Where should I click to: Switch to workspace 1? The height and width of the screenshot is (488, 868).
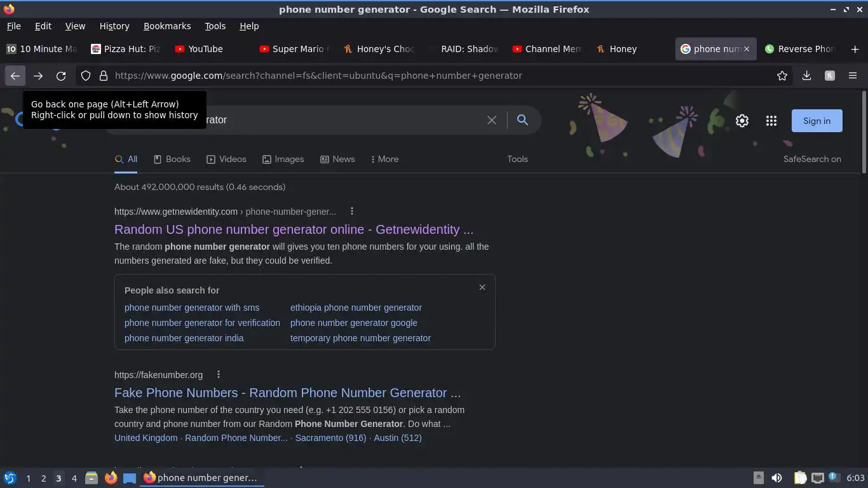point(28,478)
